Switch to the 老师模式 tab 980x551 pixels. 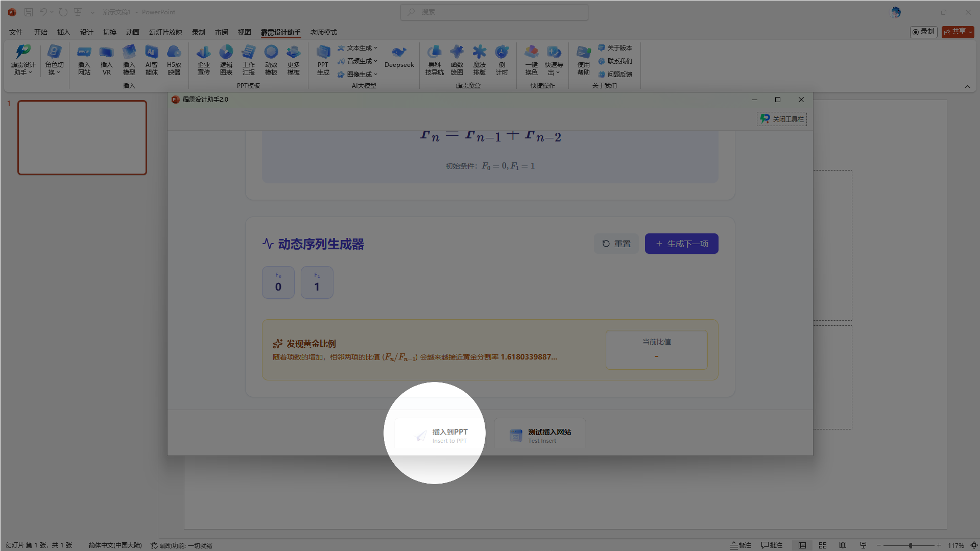(324, 32)
